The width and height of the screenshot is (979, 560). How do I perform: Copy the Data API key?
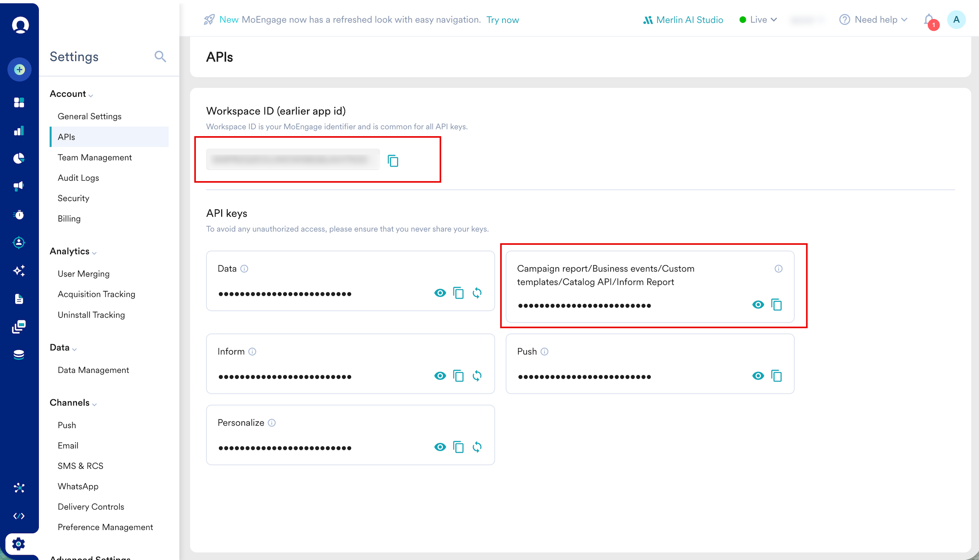click(x=458, y=293)
